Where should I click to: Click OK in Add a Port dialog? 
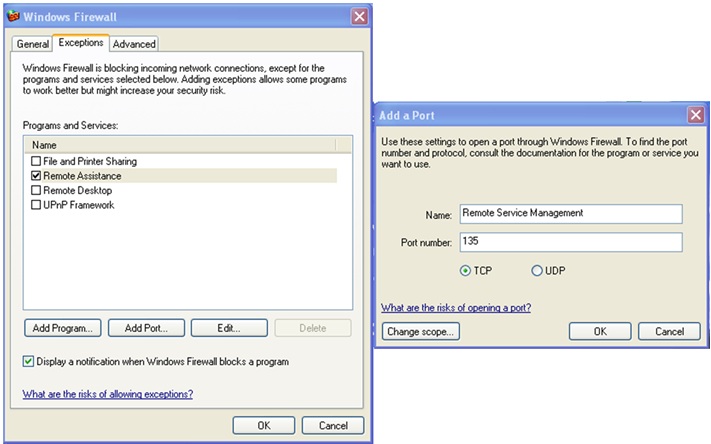(x=600, y=332)
